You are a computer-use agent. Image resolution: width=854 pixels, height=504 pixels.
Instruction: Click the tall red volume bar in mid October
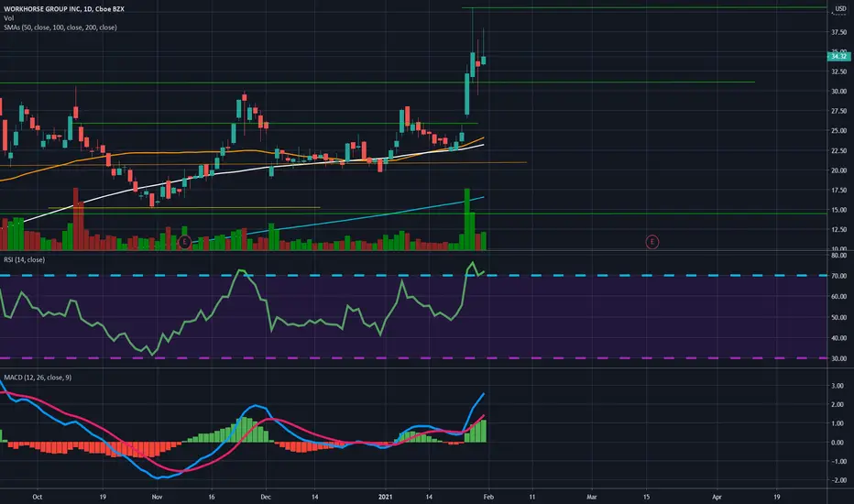(76, 219)
